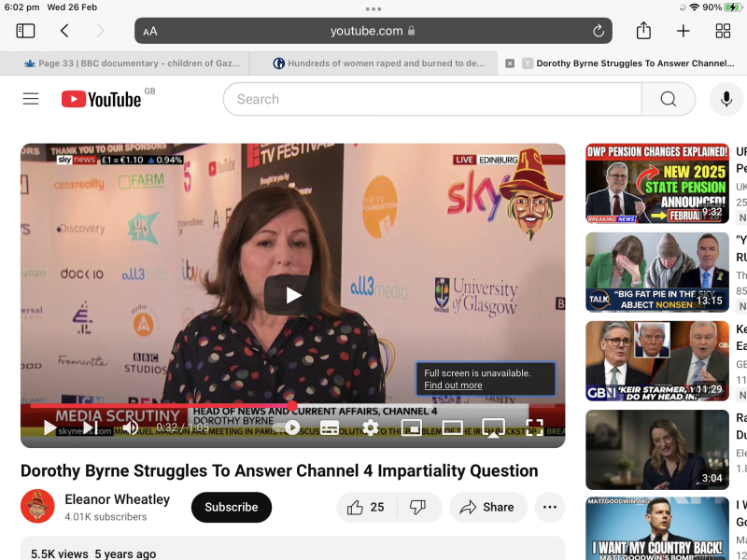Click the YouTube search magnifier button
Viewport: 747px width, 560px height.
coord(668,99)
